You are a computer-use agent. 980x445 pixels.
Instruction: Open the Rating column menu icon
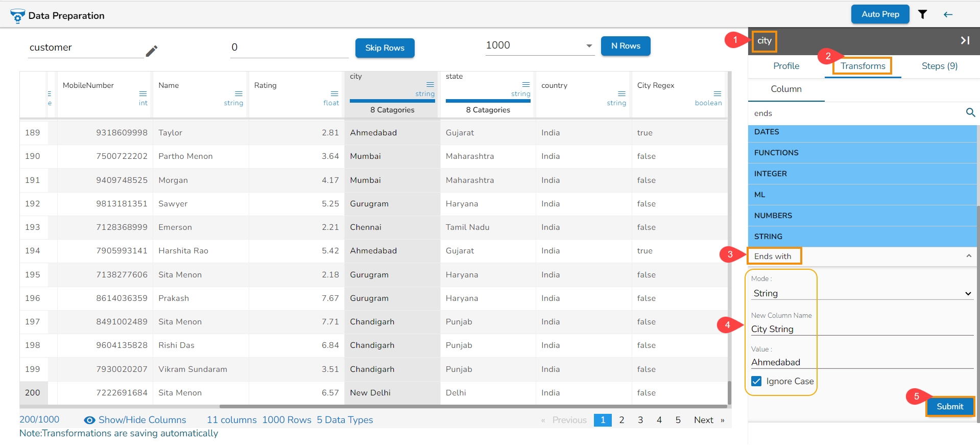pyautogui.click(x=334, y=94)
